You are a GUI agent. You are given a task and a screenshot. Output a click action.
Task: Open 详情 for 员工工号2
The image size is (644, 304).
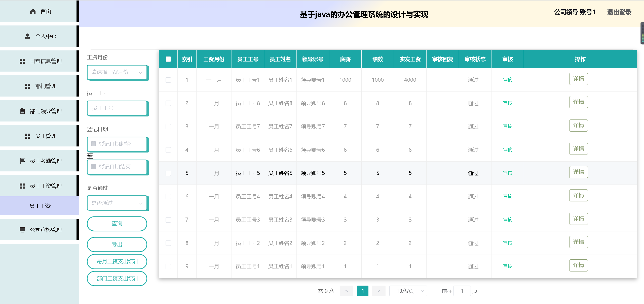(578, 242)
